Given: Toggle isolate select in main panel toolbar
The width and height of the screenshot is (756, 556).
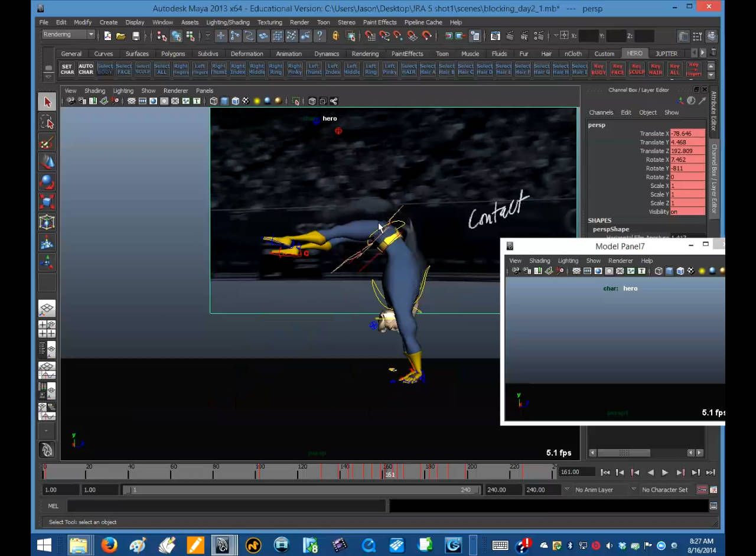Looking at the screenshot, I should point(296,101).
